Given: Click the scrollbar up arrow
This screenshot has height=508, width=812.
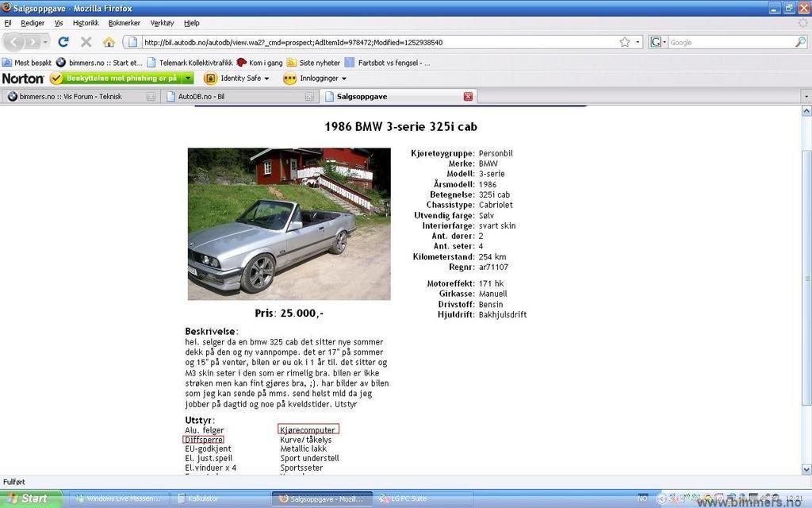Looking at the screenshot, I should 806,110.
